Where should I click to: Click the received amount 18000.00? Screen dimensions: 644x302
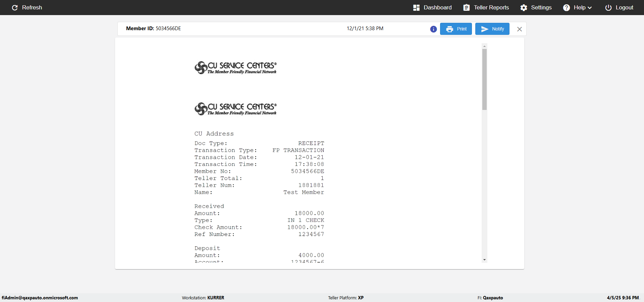[x=309, y=213]
